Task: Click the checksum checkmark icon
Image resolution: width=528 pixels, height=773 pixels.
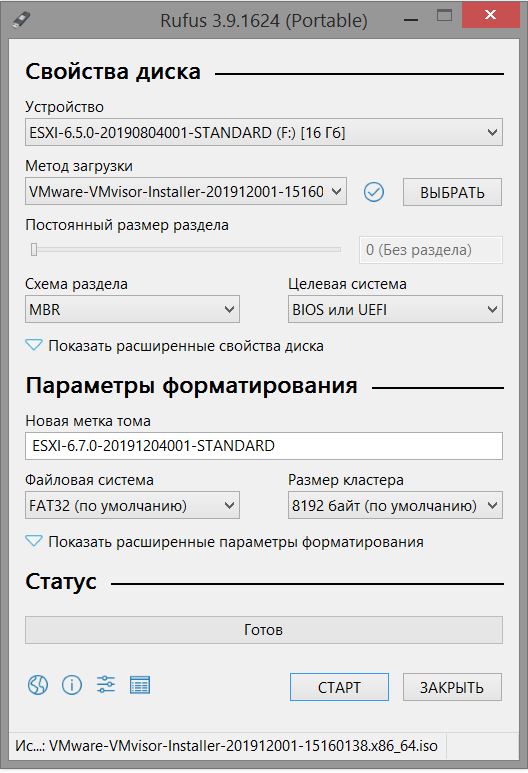Action: pyautogui.click(x=374, y=192)
